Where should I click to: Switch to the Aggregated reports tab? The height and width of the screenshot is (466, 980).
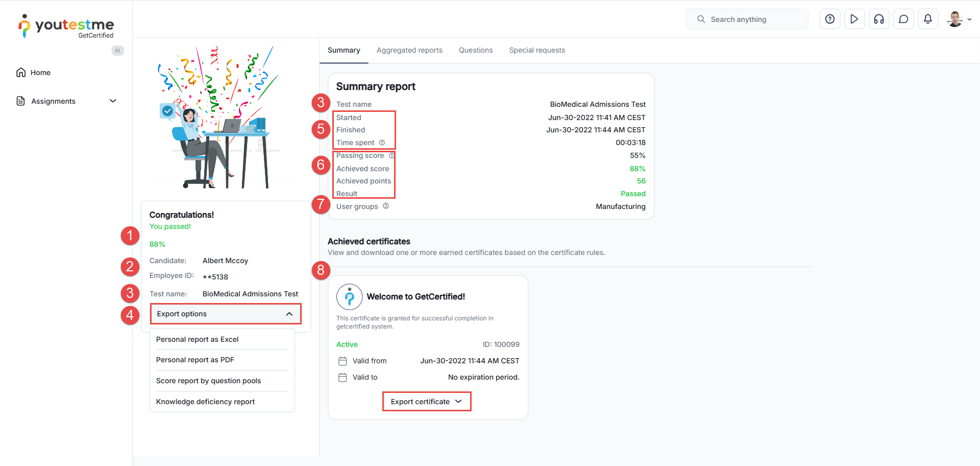point(409,50)
